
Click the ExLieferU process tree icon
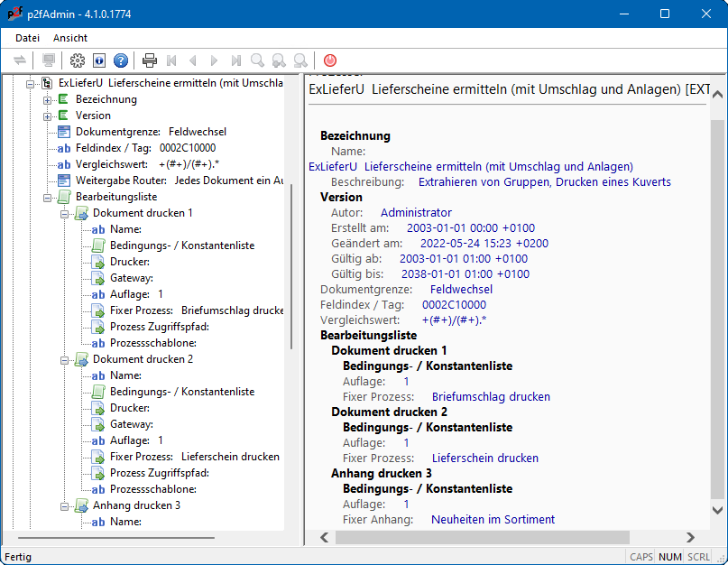(x=47, y=83)
